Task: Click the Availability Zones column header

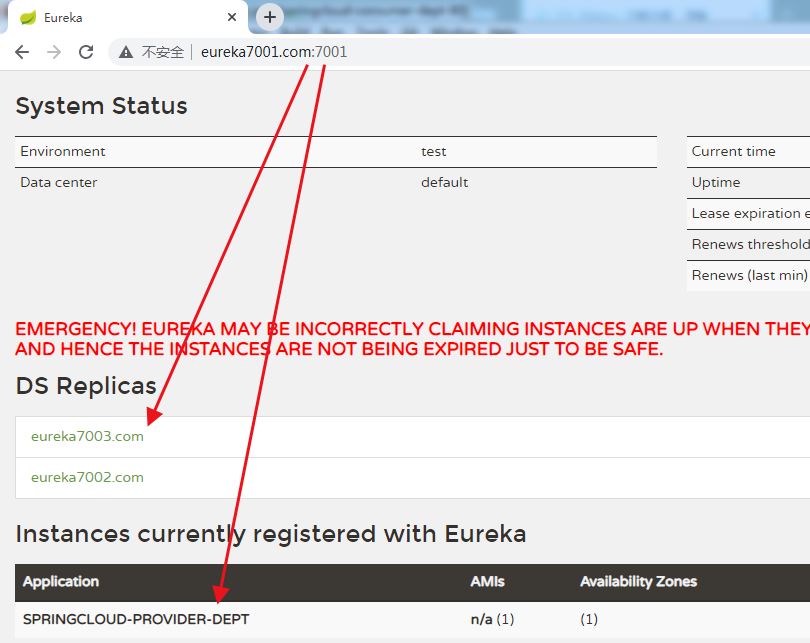Action: (638, 582)
